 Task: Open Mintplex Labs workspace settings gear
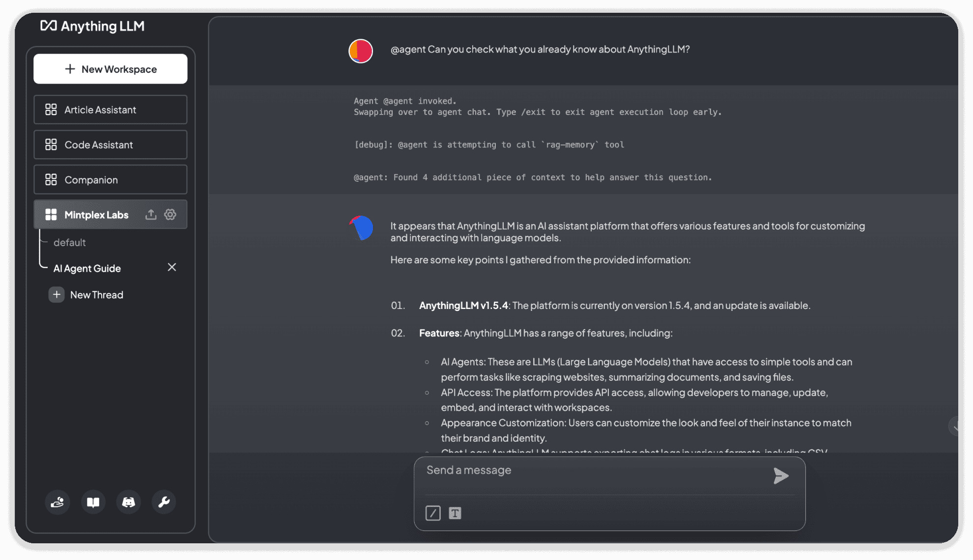coord(170,214)
